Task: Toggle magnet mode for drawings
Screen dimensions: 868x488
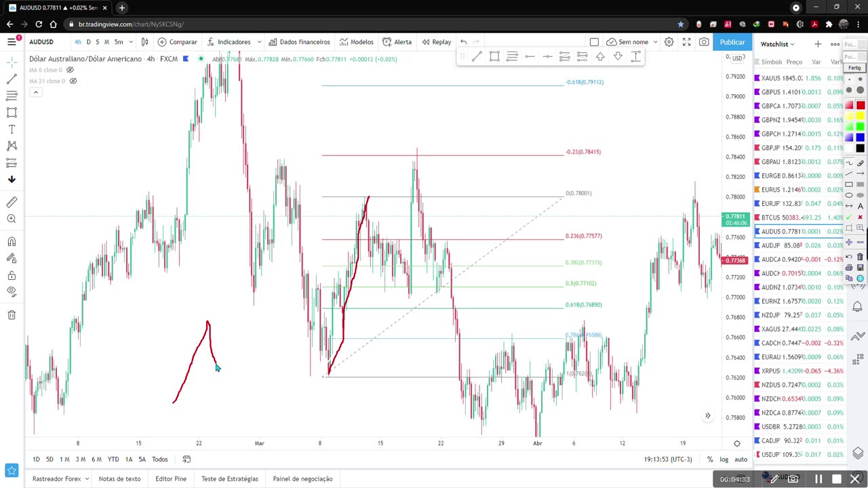Action: coord(12,242)
